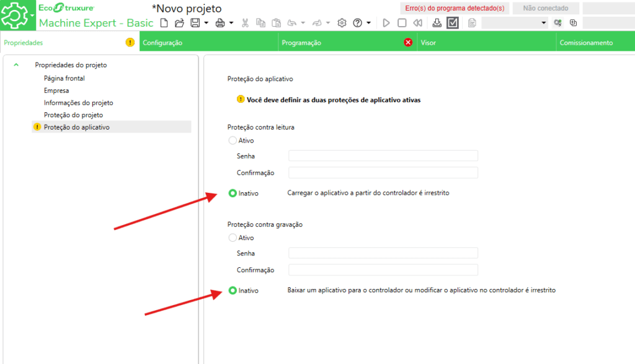Viewport: 635px width, 364px height.
Task: Expand the Help menu dropdown arrow
Action: (368, 23)
